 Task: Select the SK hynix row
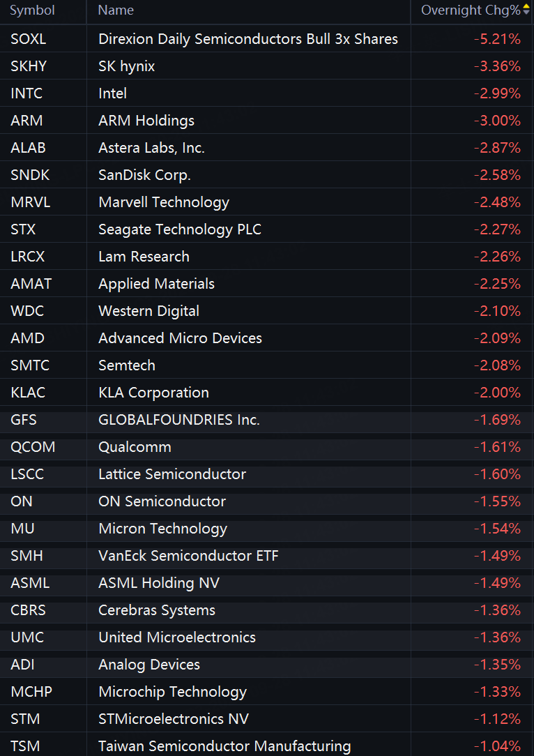(x=267, y=66)
